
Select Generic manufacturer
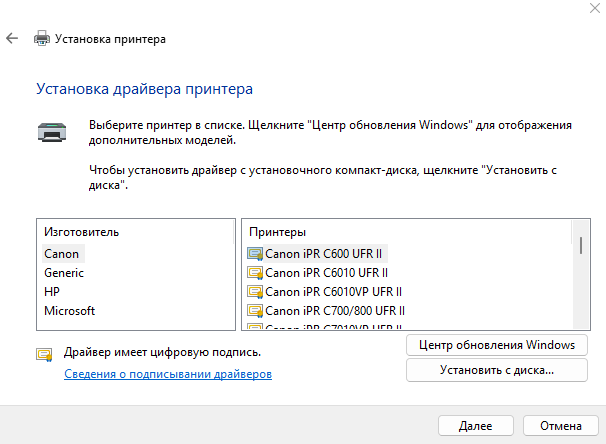click(64, 273)
